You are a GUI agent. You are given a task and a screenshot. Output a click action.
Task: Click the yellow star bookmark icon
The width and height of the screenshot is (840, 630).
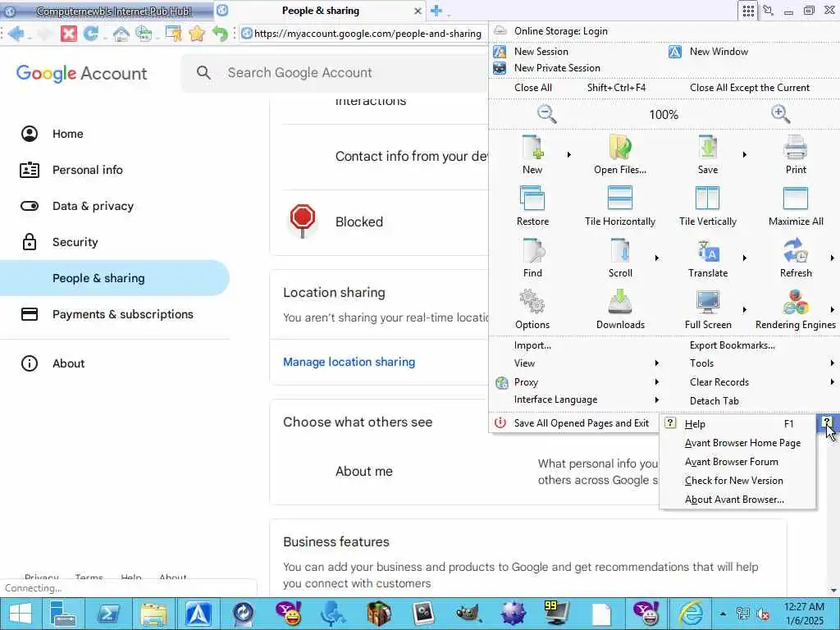(x=197, y=34)
